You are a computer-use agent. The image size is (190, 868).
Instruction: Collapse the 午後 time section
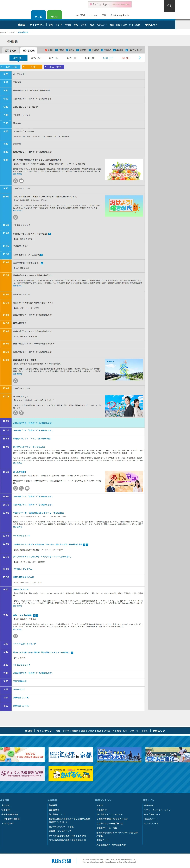[32, 67]
